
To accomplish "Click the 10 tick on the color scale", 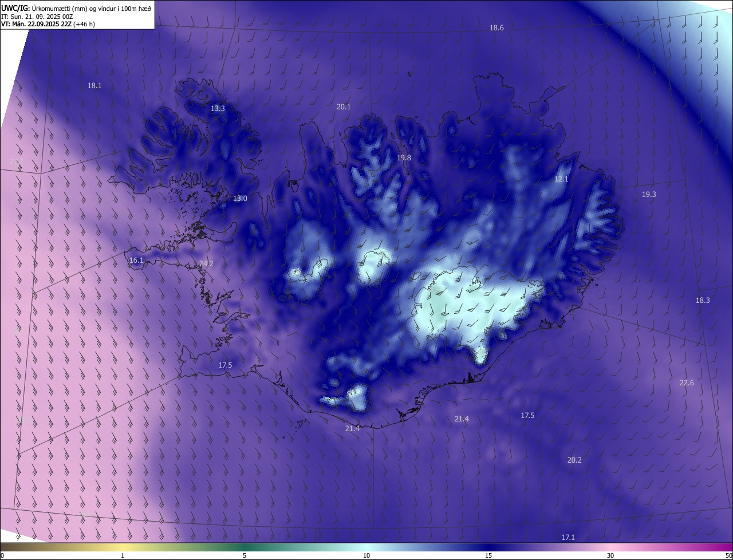I will tap(366, 555).
